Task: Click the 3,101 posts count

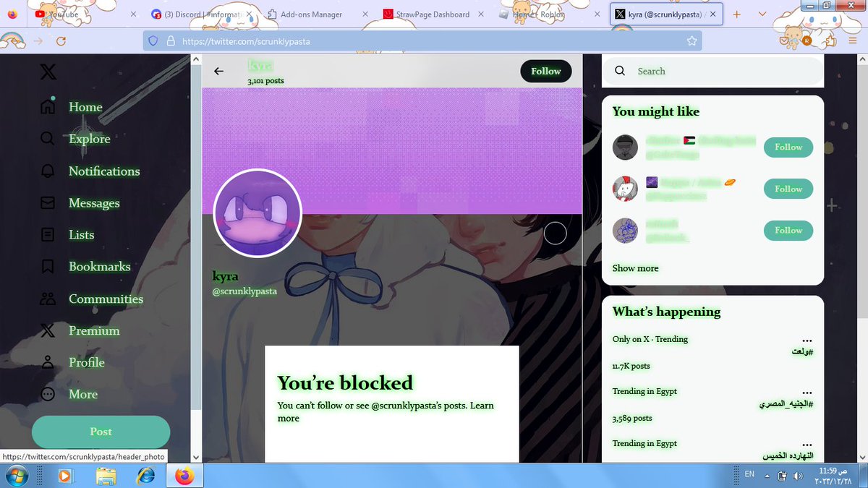Action: point(265,81)
